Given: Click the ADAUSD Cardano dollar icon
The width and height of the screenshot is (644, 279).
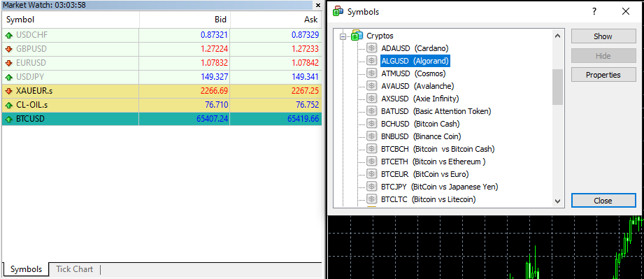Looking at the screenshot, I should pyautogui.click(x=371, y=48).
